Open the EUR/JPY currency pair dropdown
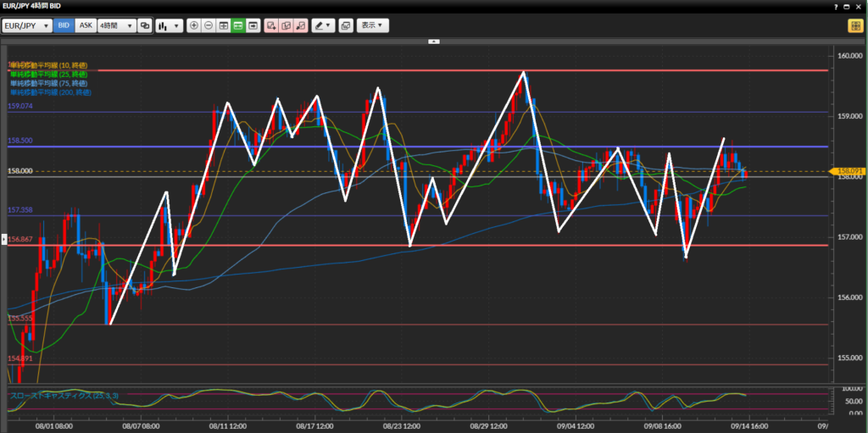Screen dimensions: 868x433 pyautogui.click(x=27, y=25)
